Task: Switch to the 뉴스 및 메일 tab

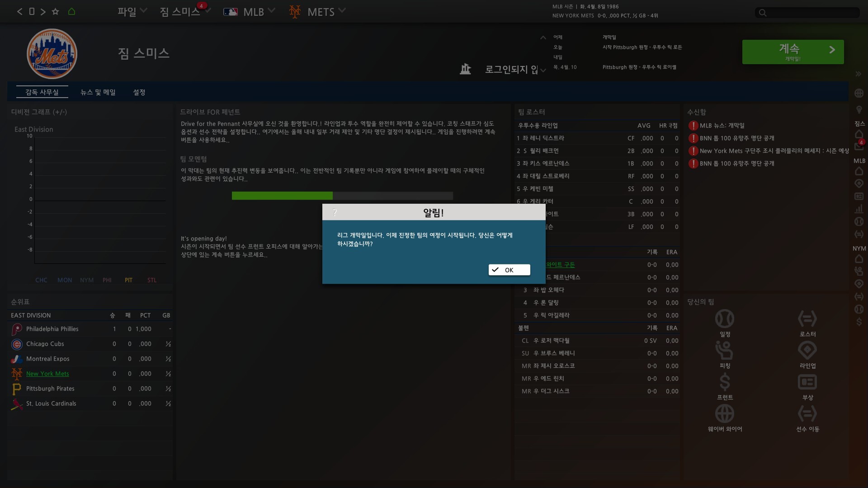Action: pyautogui.click(x=98, y=92)
